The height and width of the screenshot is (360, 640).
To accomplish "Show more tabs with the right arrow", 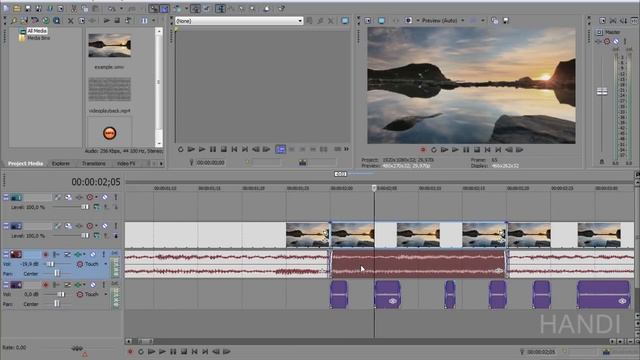I will [161, 164].
